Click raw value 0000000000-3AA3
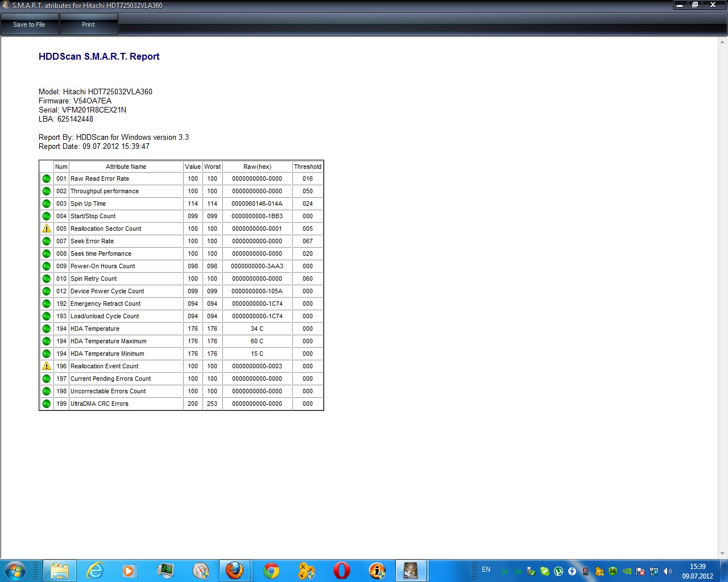Viewport: 728px width, 582px height. [257, 266]
